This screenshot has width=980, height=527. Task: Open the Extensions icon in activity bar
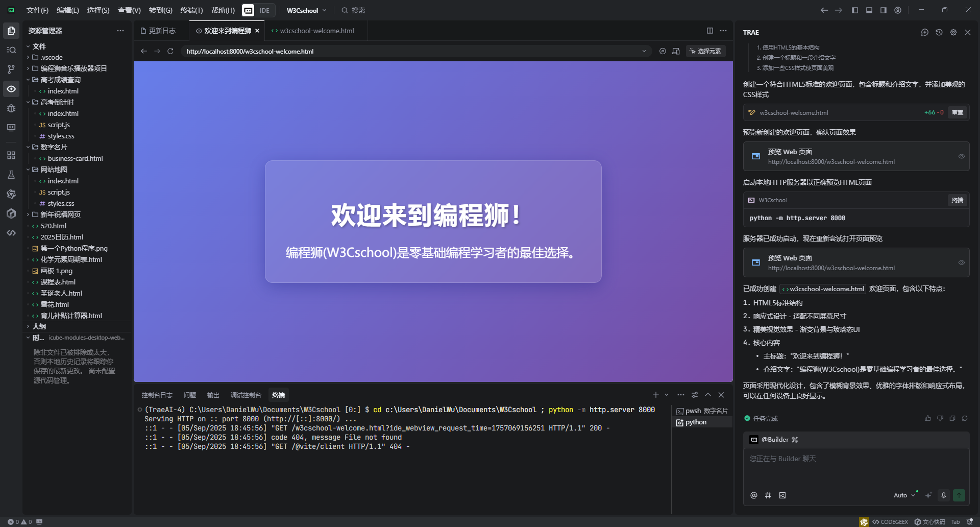11,155
